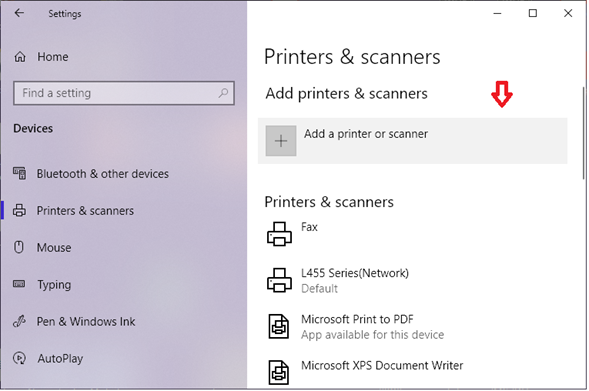Image resolution: width=589 pixels, height=391 pixels.
Task: Open Bluetooth & other devices settings
Action: (103, 174)
